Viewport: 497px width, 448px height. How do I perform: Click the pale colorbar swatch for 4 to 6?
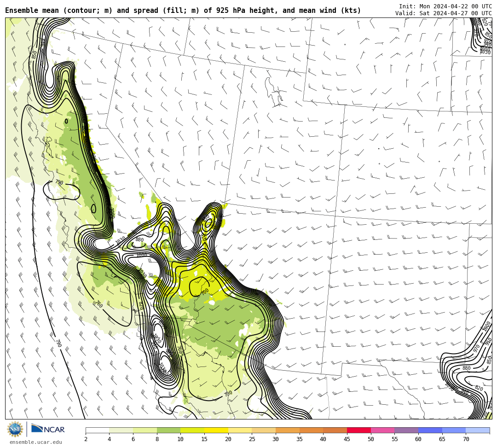(121, 430)
